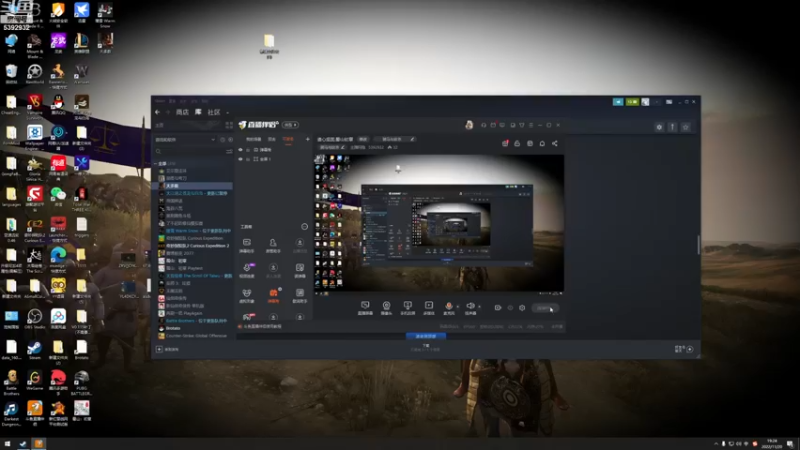Mute the speaker icon below preview
Image resolution: width=800 pixels, height=450 pixels.
click(x=470, y=308)
